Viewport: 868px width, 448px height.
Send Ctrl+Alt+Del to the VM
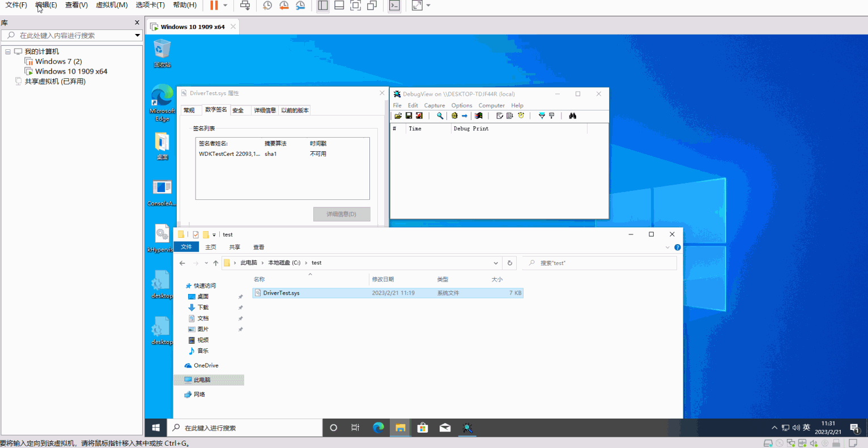[245, 5]
